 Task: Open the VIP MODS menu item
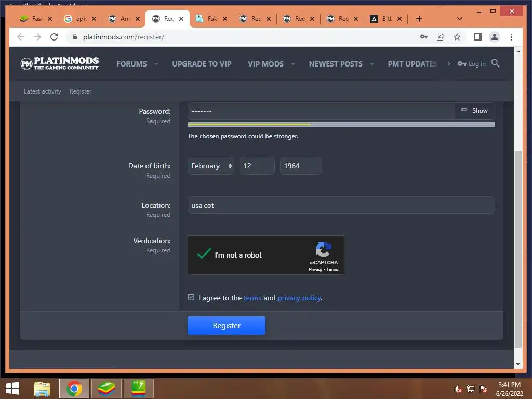pos(265,64)
